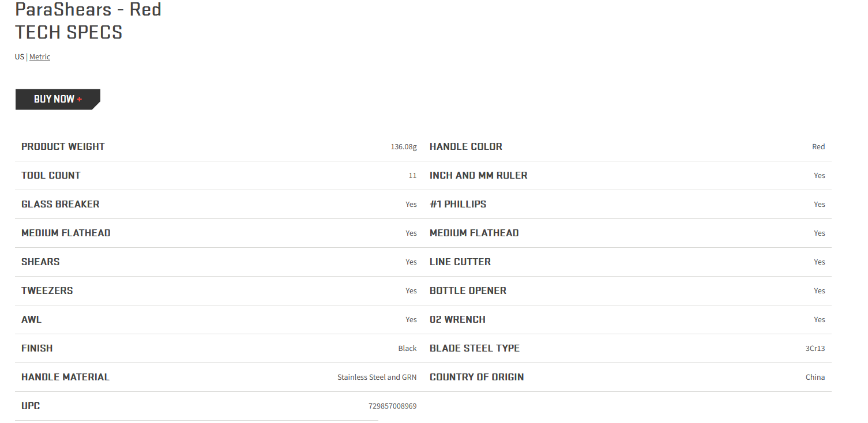Click the SHEARS spec label

(40, 262)
